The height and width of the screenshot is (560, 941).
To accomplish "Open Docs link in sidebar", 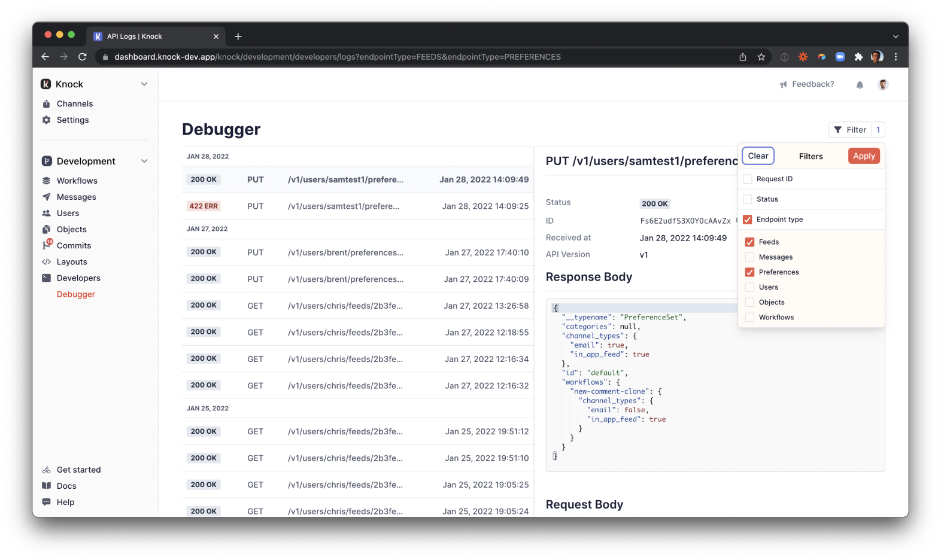I will point(66,486).
